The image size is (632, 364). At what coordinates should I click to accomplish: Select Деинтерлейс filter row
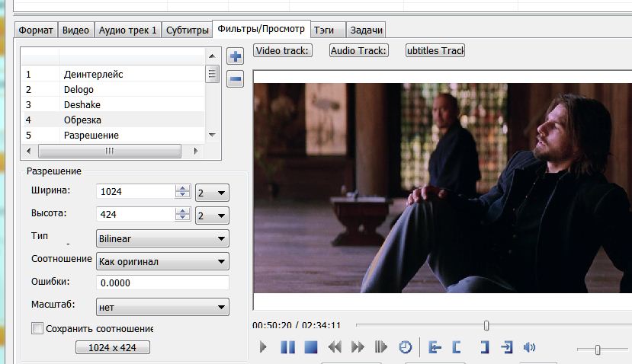point(113,74)
